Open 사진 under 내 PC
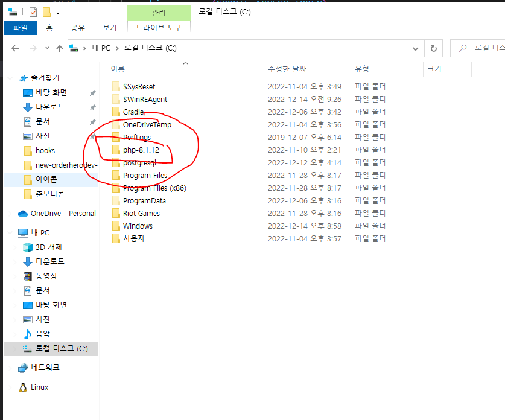Screen dimensions: 505x420 click(x=42, y=319)
